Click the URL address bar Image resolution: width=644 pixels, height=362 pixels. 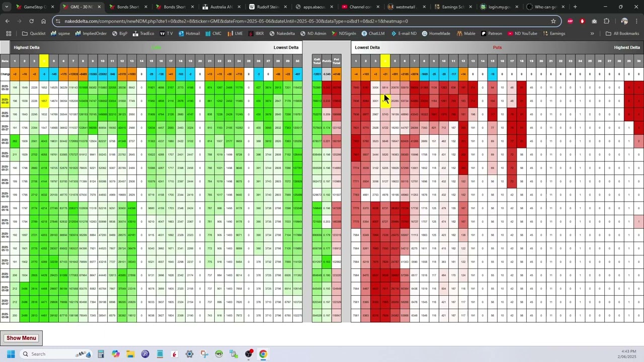point(302,21)
